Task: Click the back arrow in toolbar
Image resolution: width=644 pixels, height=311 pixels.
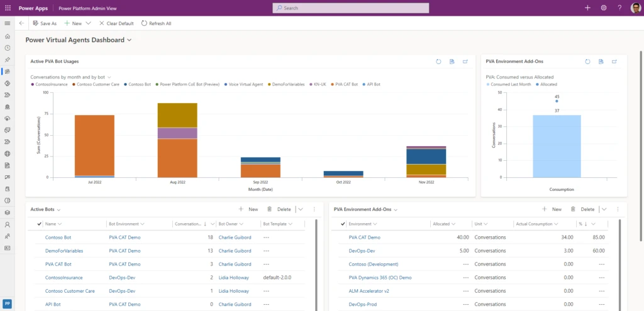Action: pyautogui.click(x=21, y=23)
